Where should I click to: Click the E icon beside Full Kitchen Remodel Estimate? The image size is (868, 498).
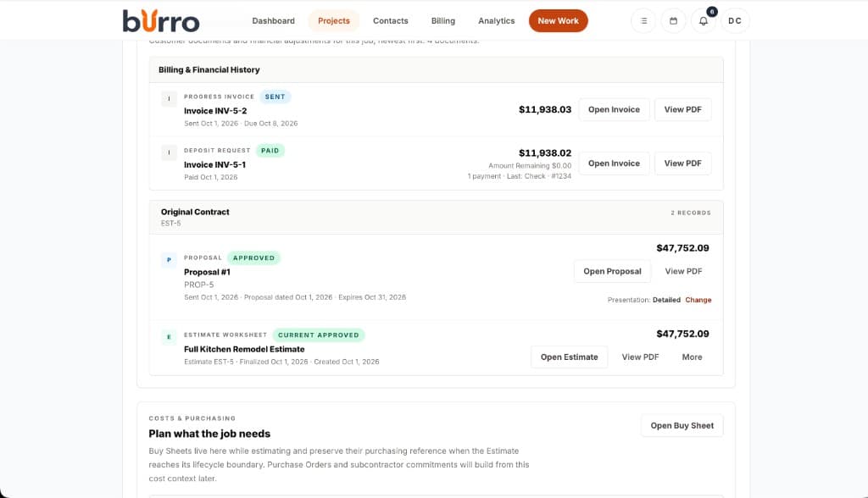click(x=169, y=337)
